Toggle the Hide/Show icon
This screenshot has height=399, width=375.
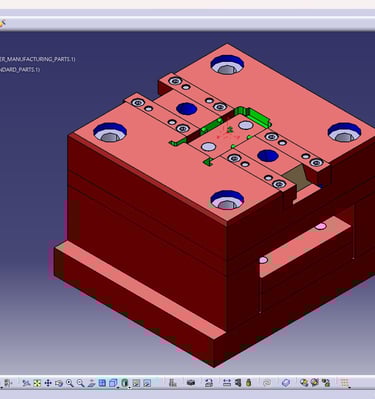(x=136, y=383)
